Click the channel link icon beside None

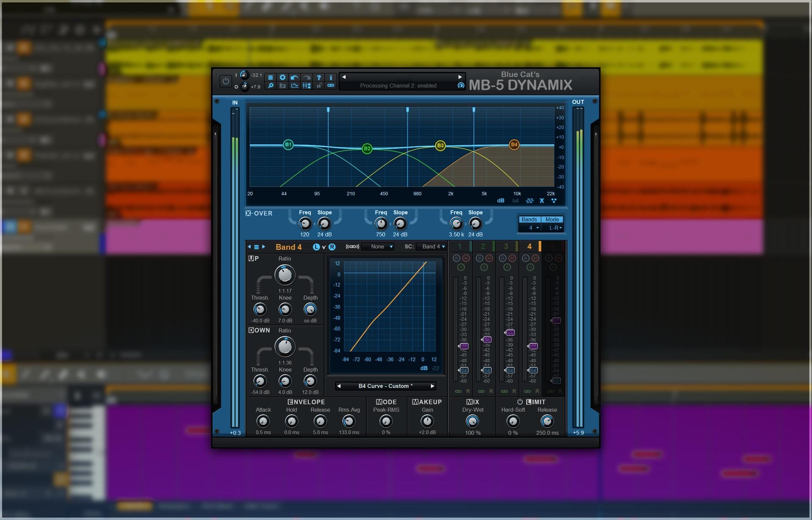(x=352, y=247)
